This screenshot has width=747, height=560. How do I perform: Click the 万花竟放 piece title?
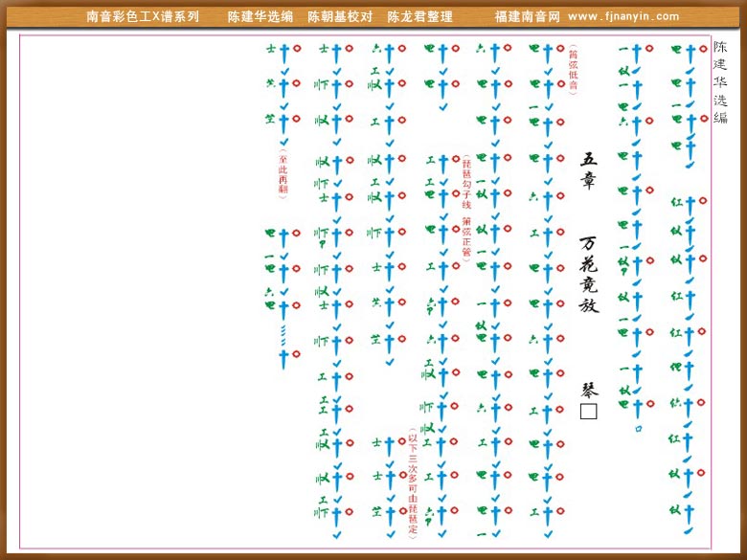point(588,276)
